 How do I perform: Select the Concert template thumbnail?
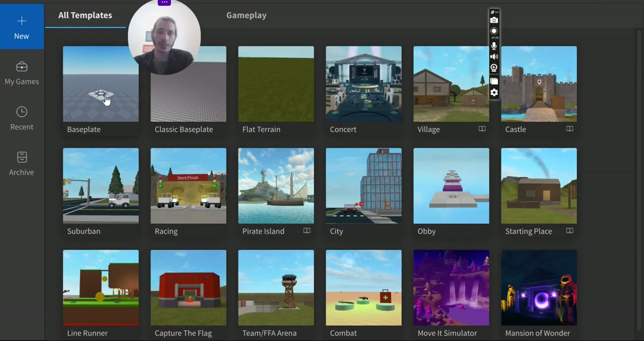(x=364, y=84)
